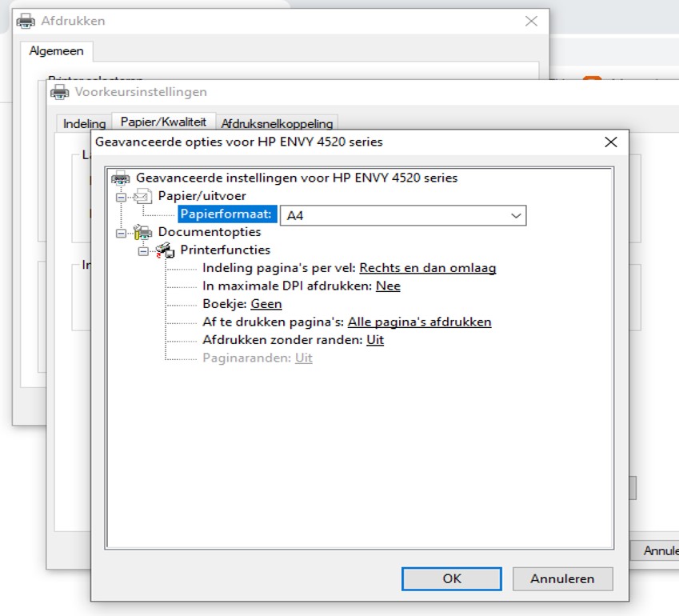The image size is (679, 616).
Task: Click printer icon beside Geavanceerde instellingen root
Action: tap(121, 178)
